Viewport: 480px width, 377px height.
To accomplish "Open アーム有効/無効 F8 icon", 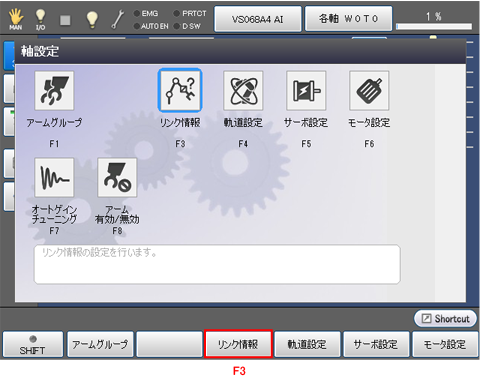I will click(x=117, y=177).
